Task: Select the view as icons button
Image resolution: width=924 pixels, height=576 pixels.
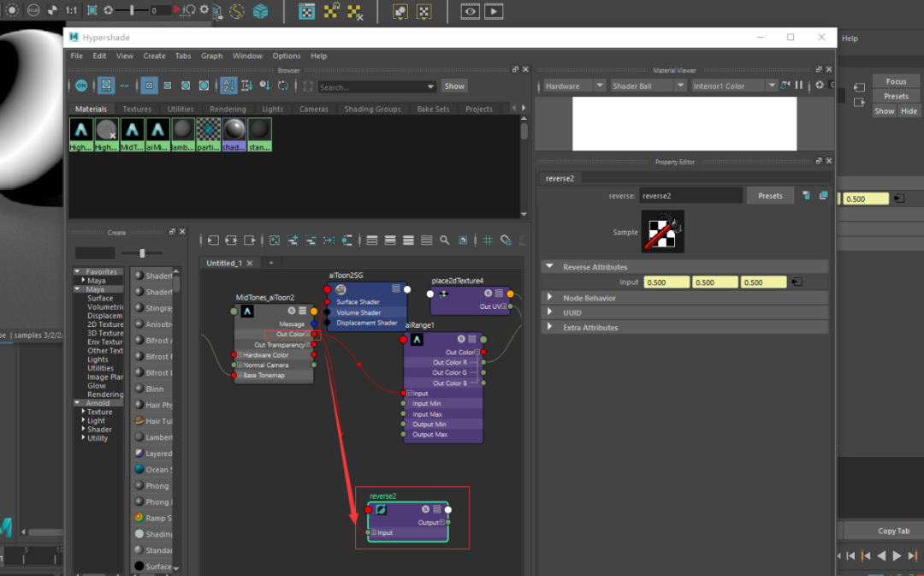Action: [106, 86]
